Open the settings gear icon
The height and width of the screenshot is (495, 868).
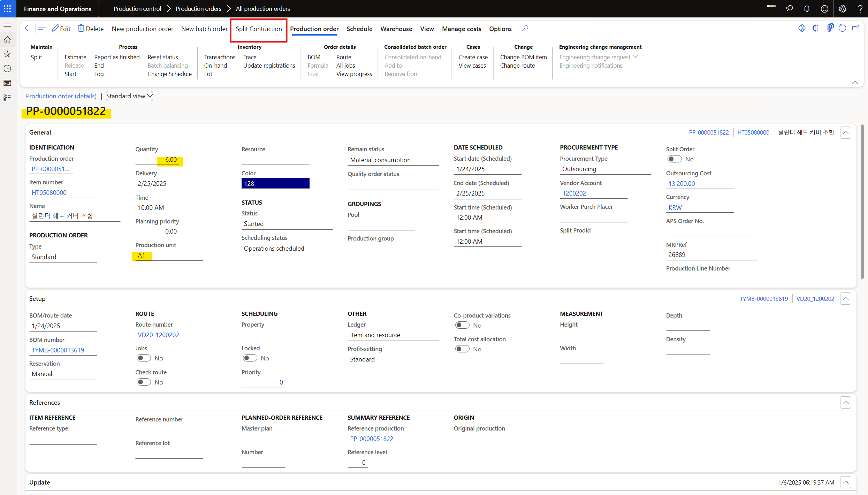843,9
